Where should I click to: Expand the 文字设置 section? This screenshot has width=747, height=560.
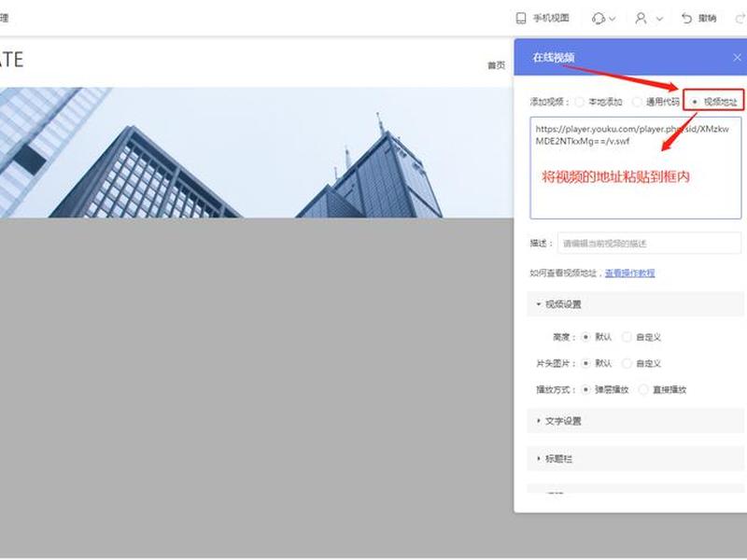(x=635, y=421)
